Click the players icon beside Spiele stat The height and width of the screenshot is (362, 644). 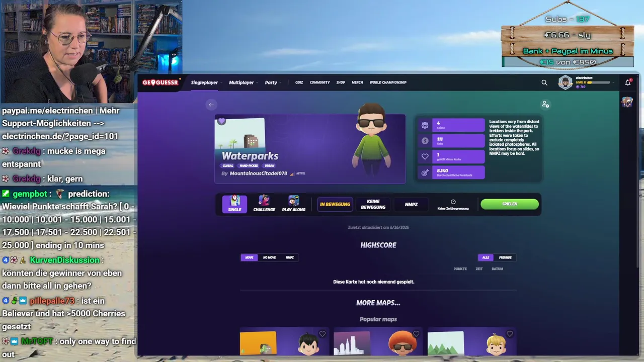(425, 125)
